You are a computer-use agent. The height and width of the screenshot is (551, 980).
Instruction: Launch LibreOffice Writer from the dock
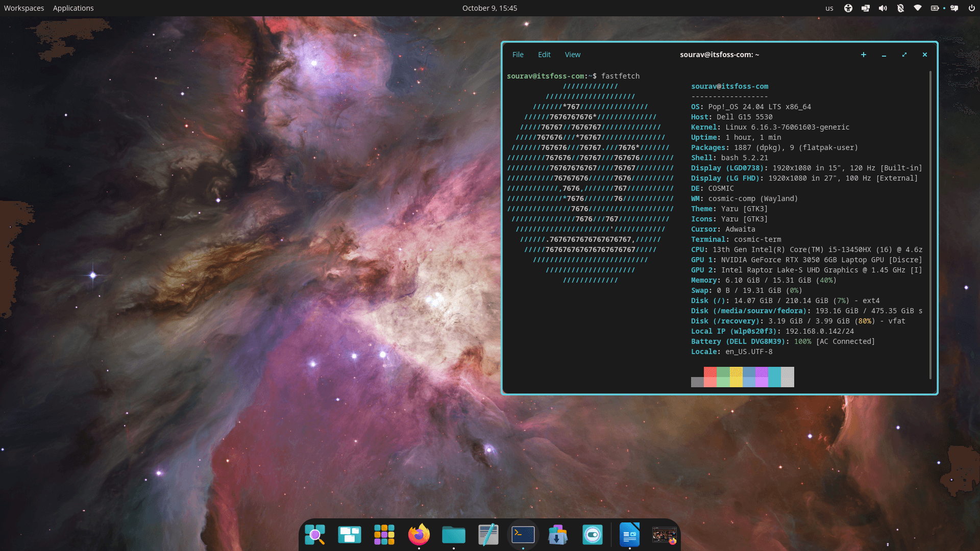click(x=630, y=535)
